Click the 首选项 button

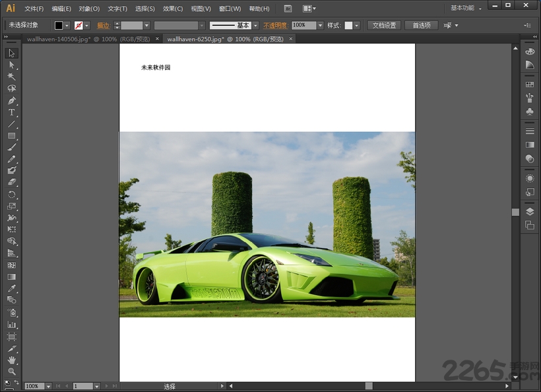(x=421, y=25)
